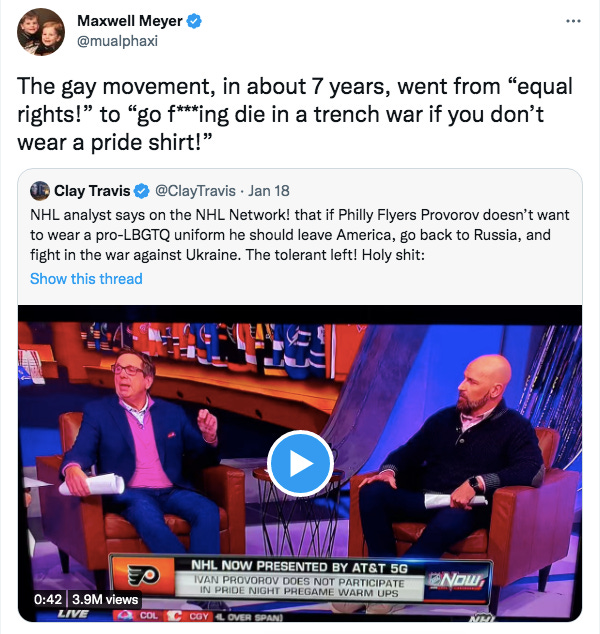Click the 0:42 video duration label
This screenshot has width=600, height=634.
(x=48, y=599)
